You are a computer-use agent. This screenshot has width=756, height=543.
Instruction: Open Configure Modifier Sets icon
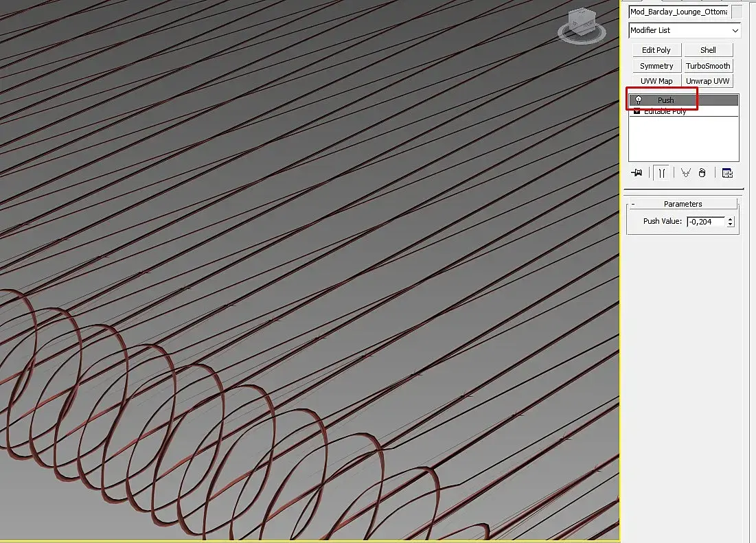pos(727,173)
